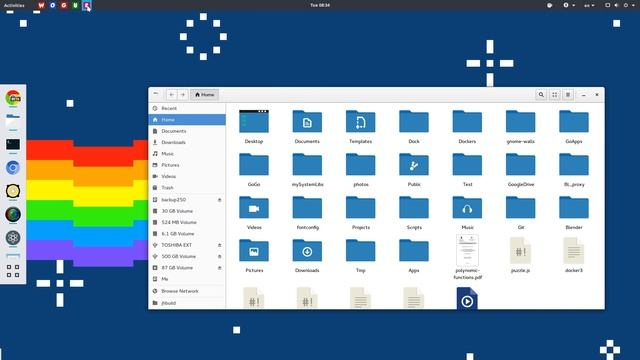Open the gnome-walls folder
The width and height of the screenshot is (640, 360).
520,126
